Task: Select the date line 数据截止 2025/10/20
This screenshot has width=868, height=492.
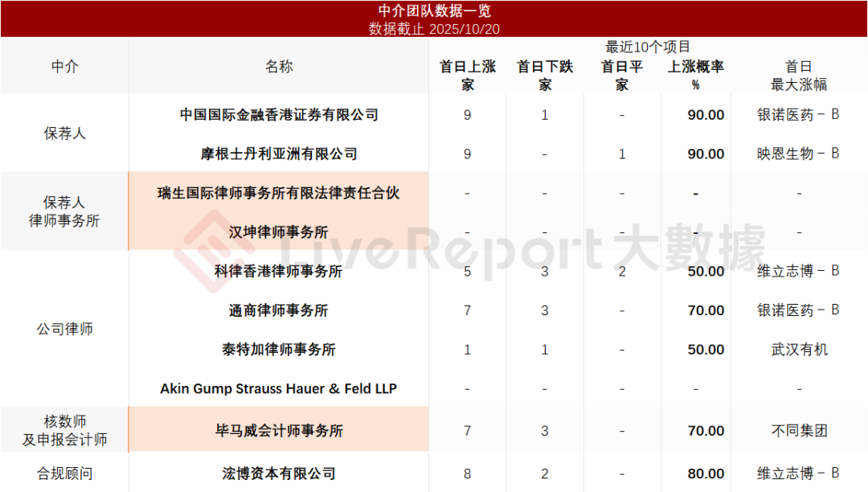Action: [x=434, y=29]
